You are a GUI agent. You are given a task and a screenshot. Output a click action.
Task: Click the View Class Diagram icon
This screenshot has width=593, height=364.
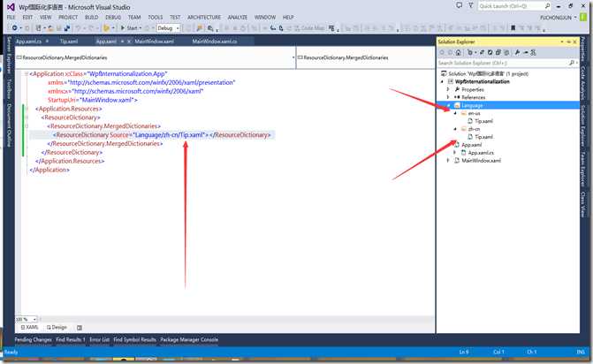[x=533, y=52]
